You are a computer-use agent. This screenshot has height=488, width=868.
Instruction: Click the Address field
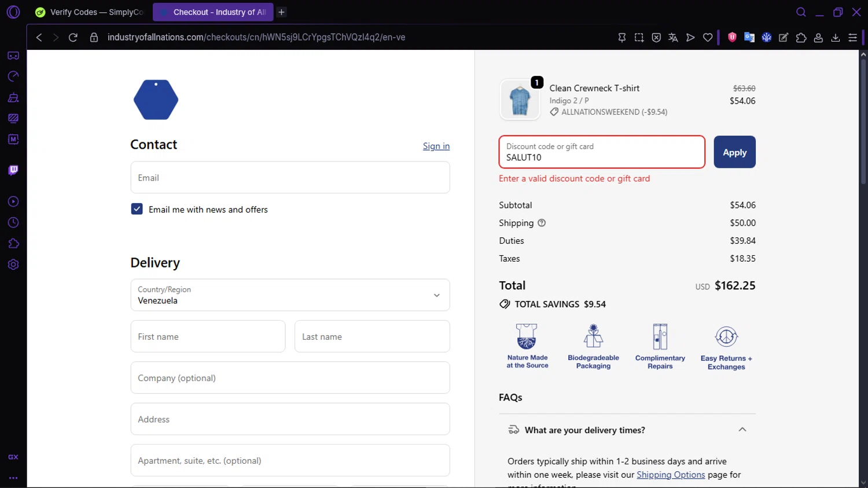pyautogui.click(x=290, y=419)
